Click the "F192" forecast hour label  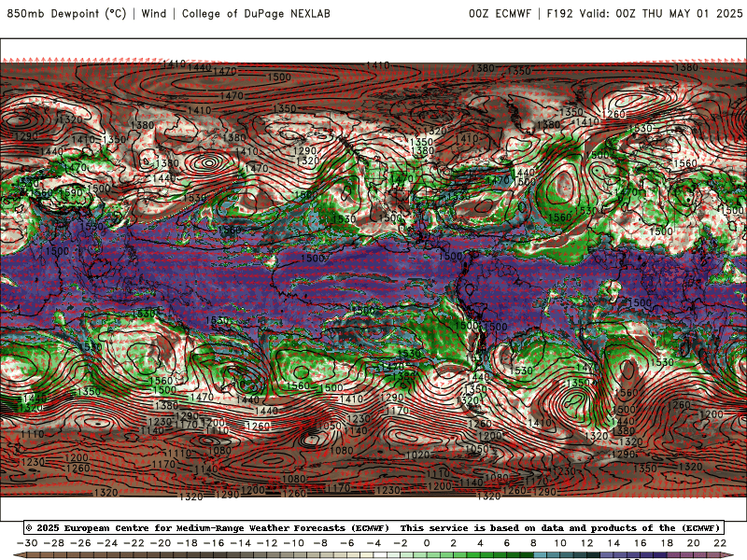559,13
